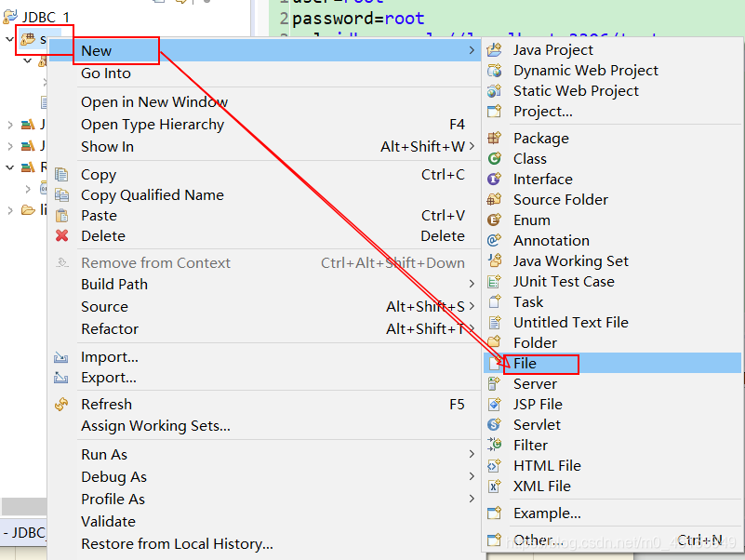The width and height of the screenshot is (745, 560).
Task: Click the green Class icon
Action: (494, 158)
